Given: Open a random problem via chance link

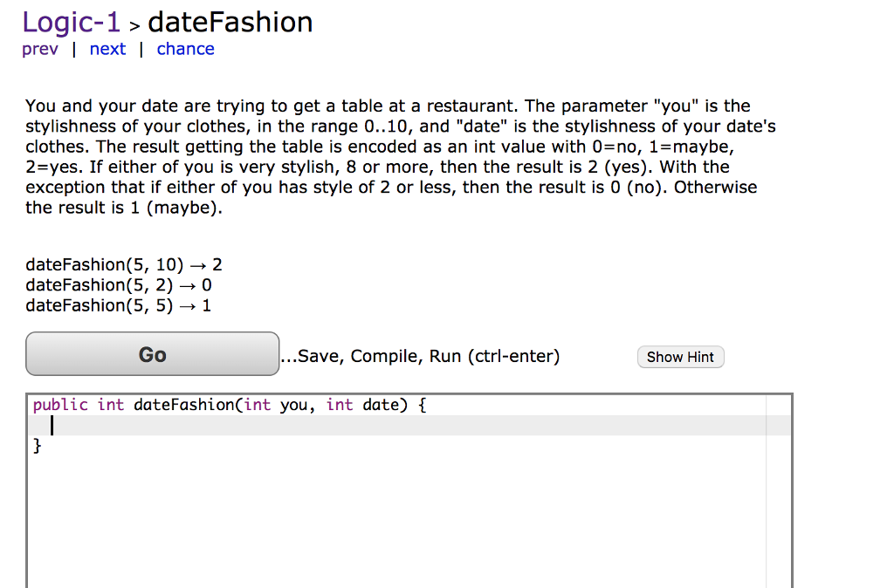Looking at the screenshot, I should click(x=185, y=49).
